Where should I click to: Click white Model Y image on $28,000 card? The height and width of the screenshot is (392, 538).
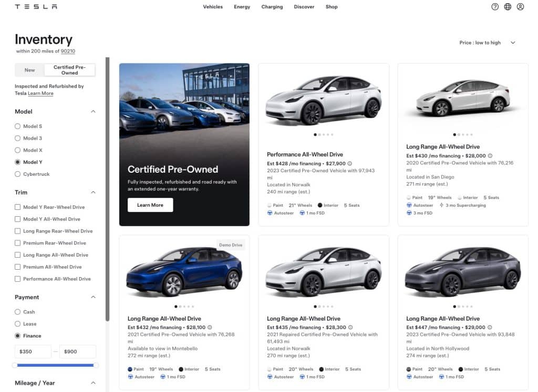pyautogui.click(x=463, y=98)
